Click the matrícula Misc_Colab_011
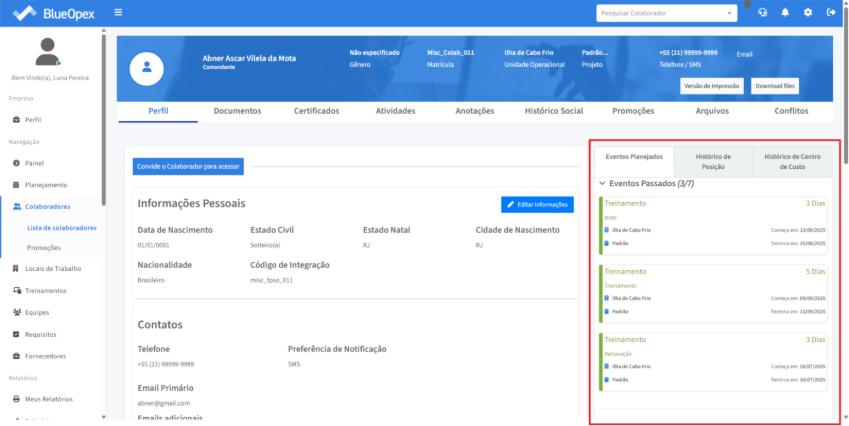The image size is (849, 426). pos(450,53)
